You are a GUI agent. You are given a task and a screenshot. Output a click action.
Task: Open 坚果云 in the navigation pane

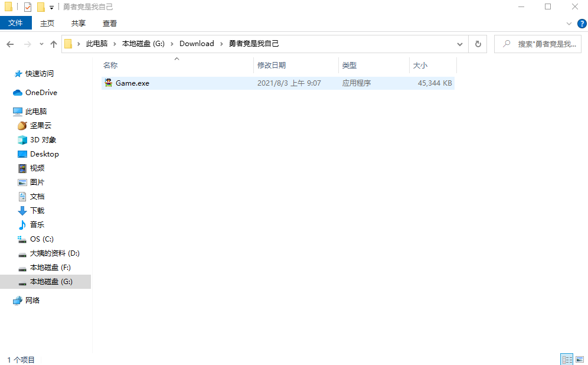[x=41, y=126]
